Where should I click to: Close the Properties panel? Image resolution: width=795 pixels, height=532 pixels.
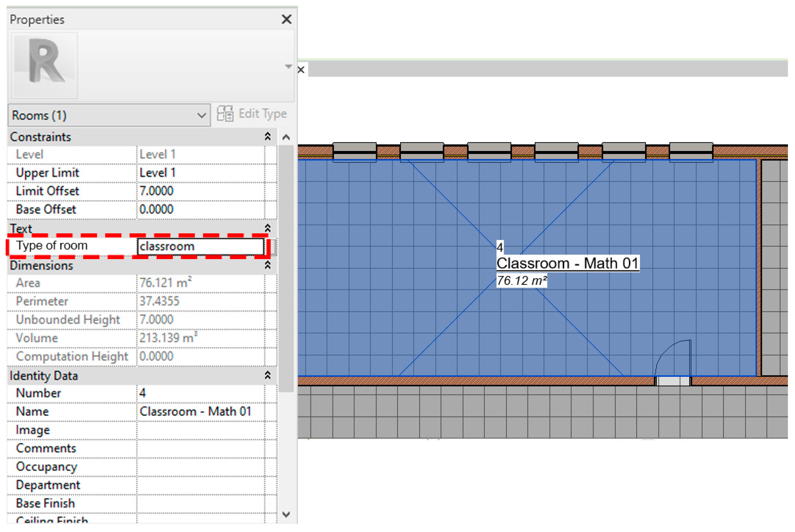click(286, 19)
